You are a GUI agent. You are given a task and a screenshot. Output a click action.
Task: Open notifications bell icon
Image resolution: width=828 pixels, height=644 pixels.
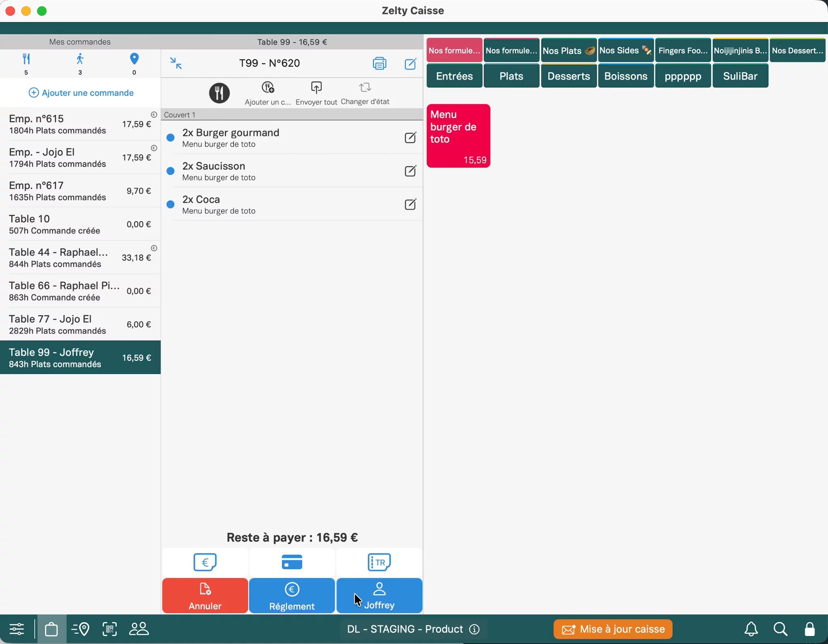point(751,629)
